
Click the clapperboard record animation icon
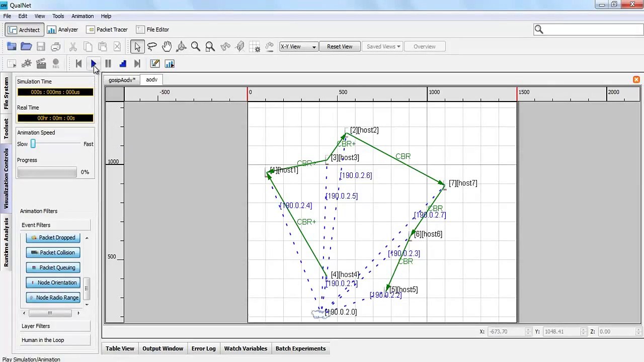(41, 64)
